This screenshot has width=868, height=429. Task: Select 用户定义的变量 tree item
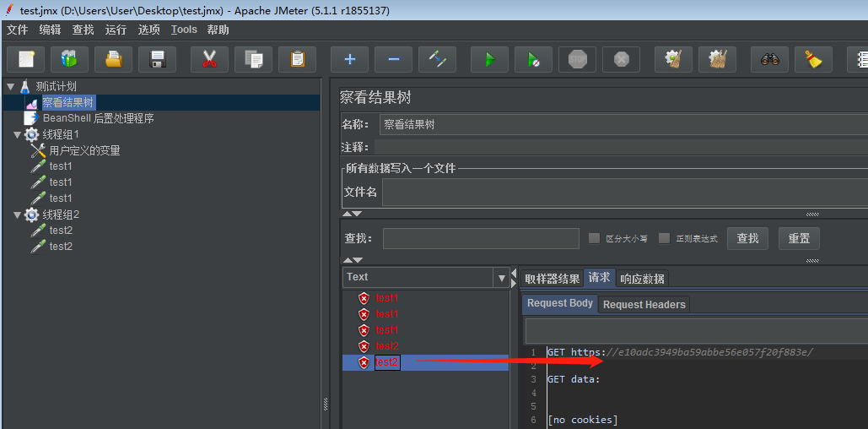(84, 151)
